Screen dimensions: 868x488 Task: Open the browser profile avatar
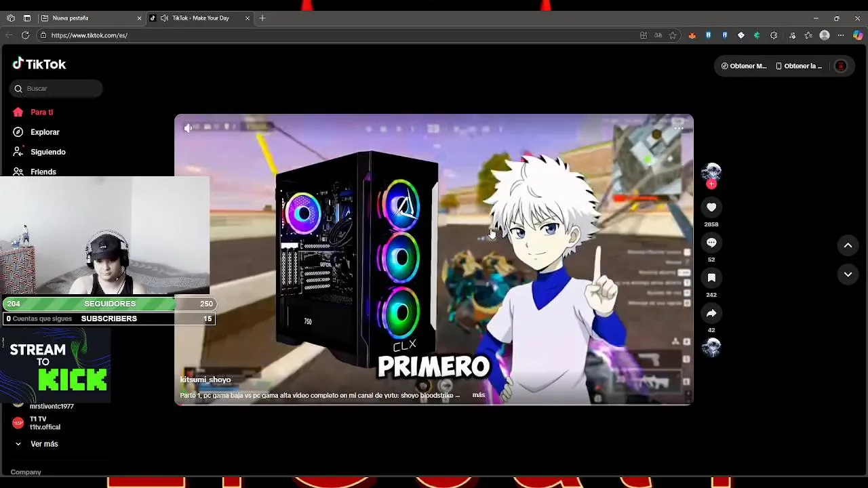point(825,35)
